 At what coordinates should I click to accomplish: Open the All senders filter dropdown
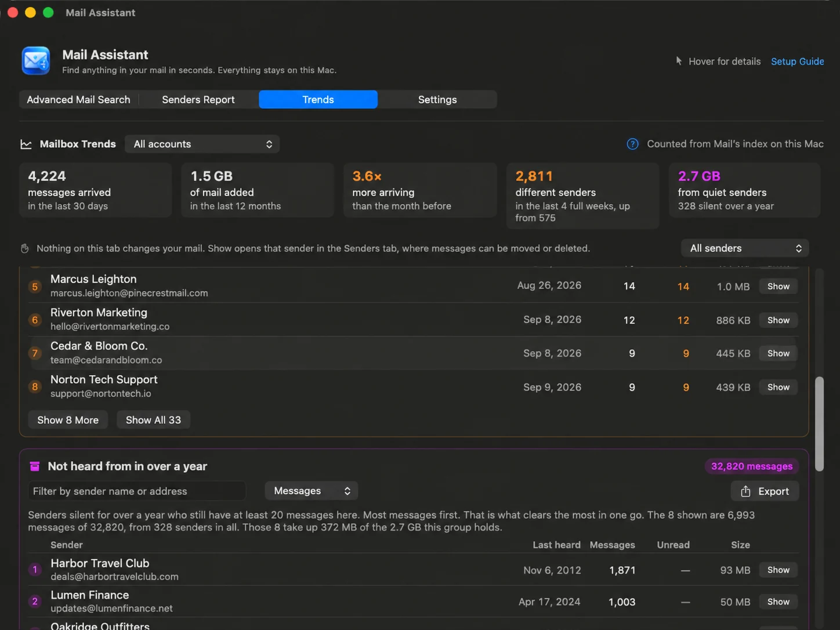point(745,248)
